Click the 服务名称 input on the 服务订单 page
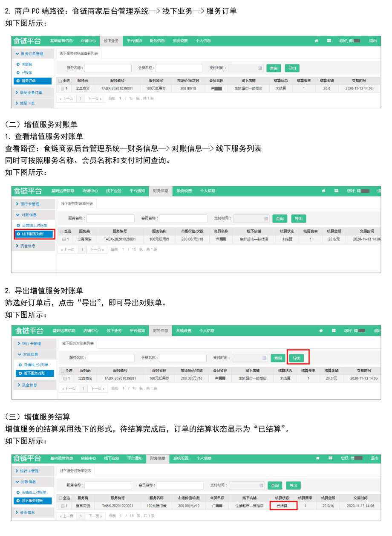This screenshot has width=392, height=536. [x=108, y=68]
